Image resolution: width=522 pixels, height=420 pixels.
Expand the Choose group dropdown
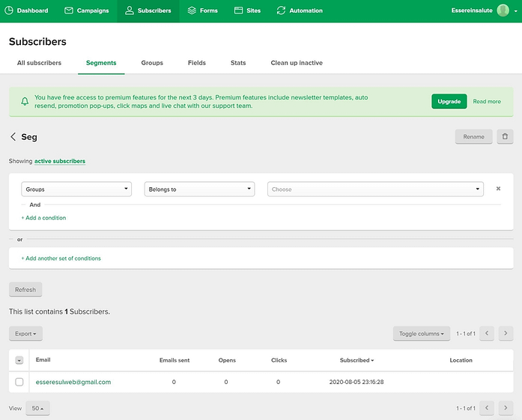click(375, 189)
